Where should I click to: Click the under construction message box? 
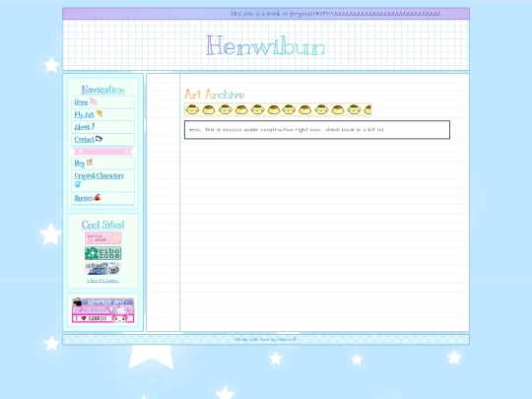coord(317,130)
